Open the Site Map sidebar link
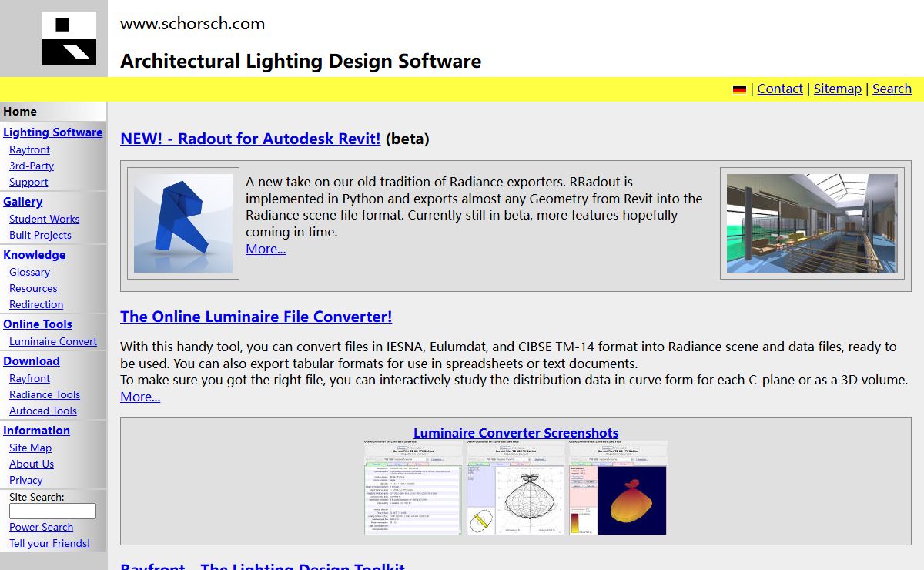The width and height of the screenshot is (924, 570). coord(30,448)
